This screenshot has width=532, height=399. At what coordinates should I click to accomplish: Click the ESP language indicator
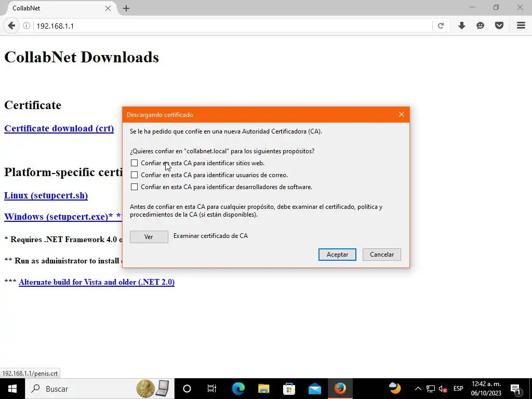pos(458,389)
